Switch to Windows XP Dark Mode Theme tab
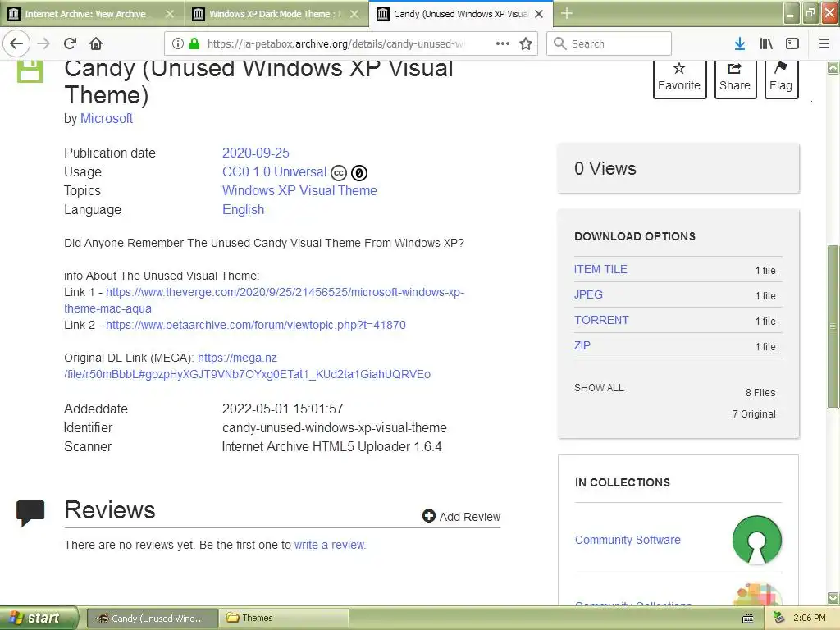This screenshot has width=840, height=630. pos(269,14)
